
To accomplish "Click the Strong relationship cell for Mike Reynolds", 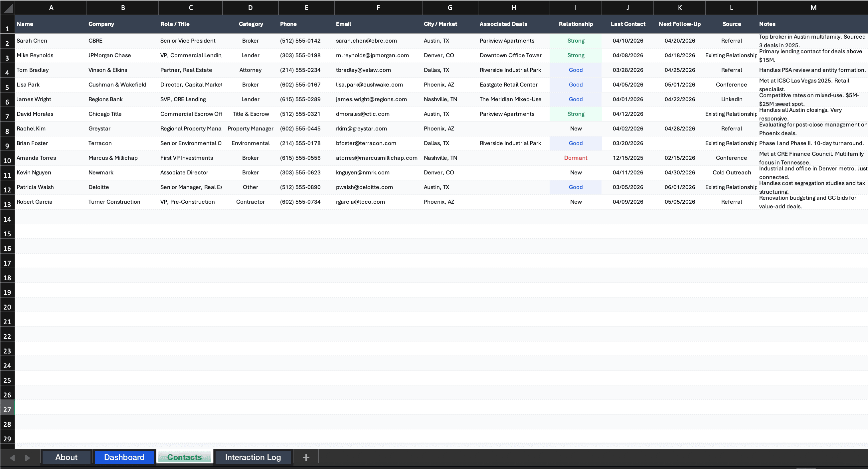I will click(x=576, y=55).
